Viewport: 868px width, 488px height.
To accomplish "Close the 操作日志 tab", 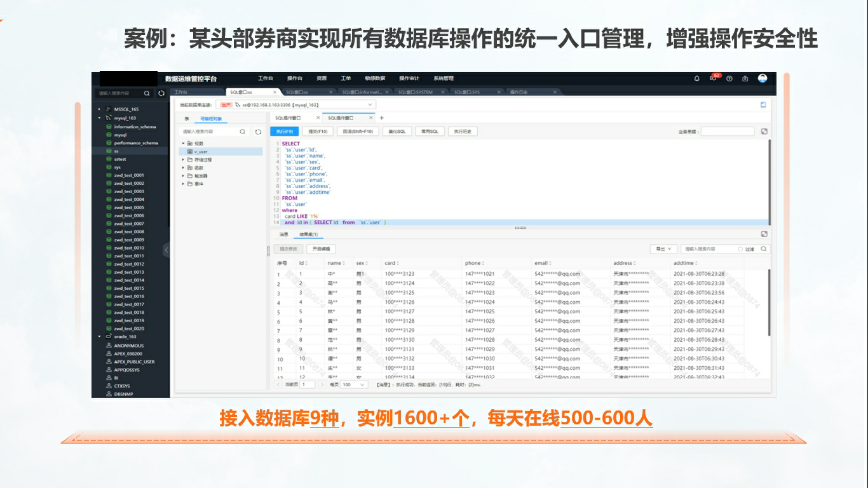I will point(555,92).
